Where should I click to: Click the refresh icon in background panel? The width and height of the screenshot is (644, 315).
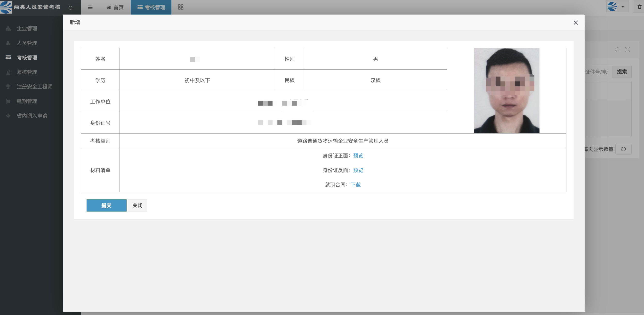point(617,49)
